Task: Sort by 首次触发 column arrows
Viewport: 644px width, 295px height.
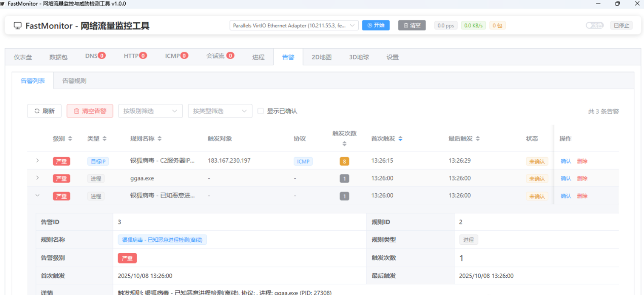Action: 400,138
